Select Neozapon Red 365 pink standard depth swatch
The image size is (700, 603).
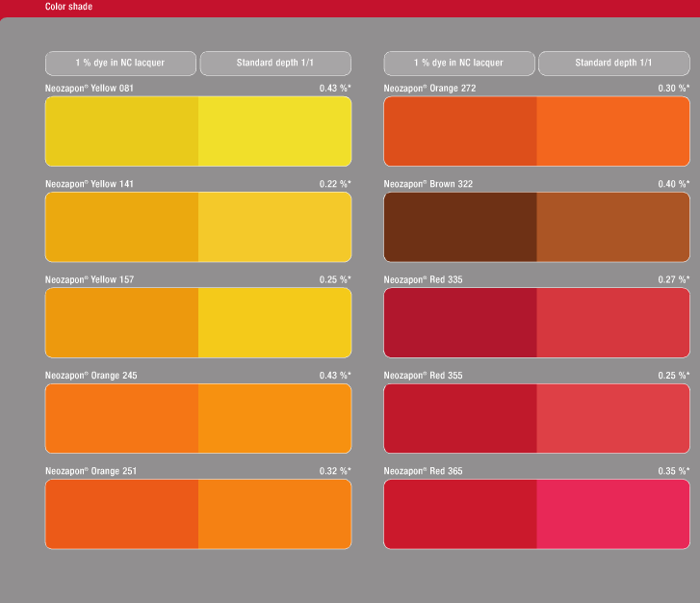click(x=612, y=513)
